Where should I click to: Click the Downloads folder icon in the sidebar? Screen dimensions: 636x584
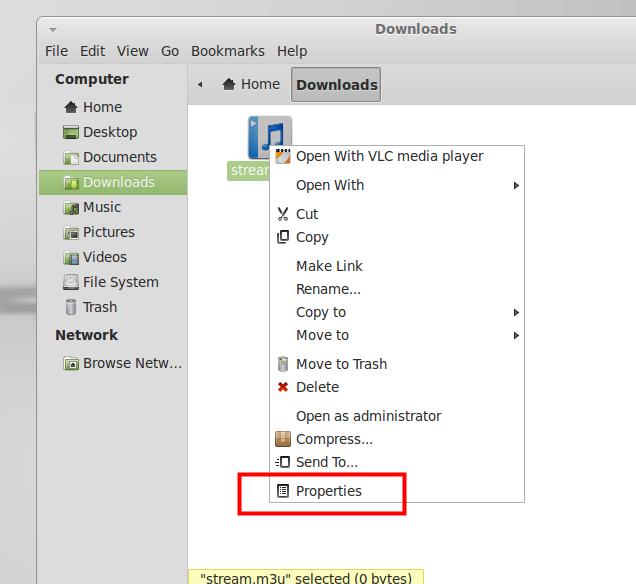[71, 183]
